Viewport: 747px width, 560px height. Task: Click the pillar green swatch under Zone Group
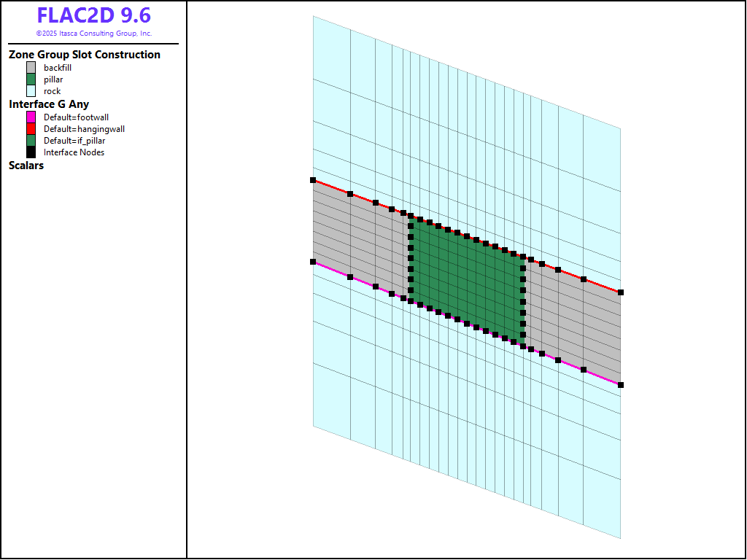[31, 79]
